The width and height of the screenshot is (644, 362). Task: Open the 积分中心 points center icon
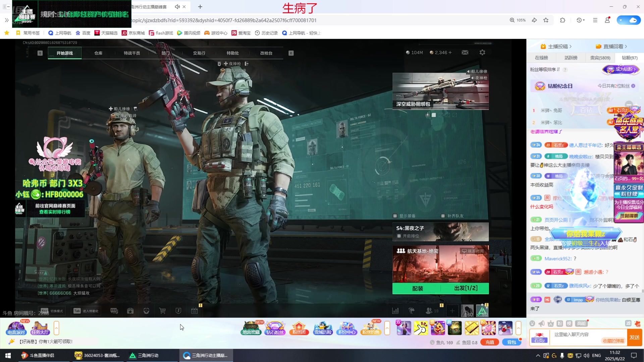[x=347, y=328]
